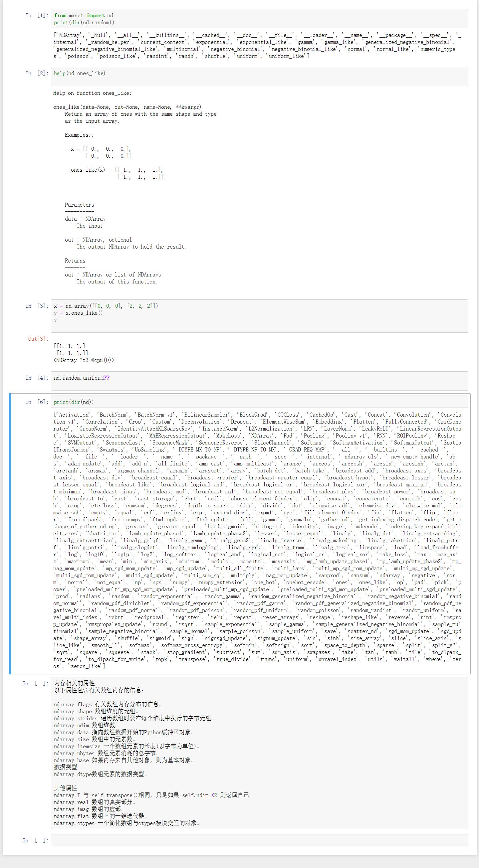Click the In [2]: prompt

tap(37, 73)
